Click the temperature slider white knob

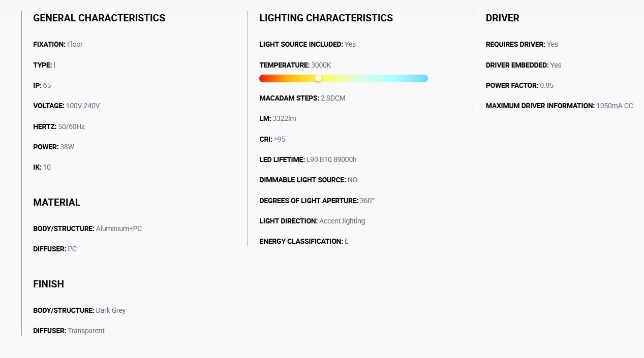pos(318,78)
